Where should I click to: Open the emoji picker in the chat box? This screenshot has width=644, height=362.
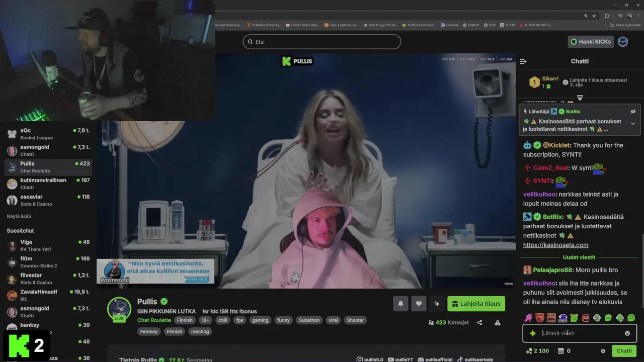pyautogui.click(x=627, y=333)
